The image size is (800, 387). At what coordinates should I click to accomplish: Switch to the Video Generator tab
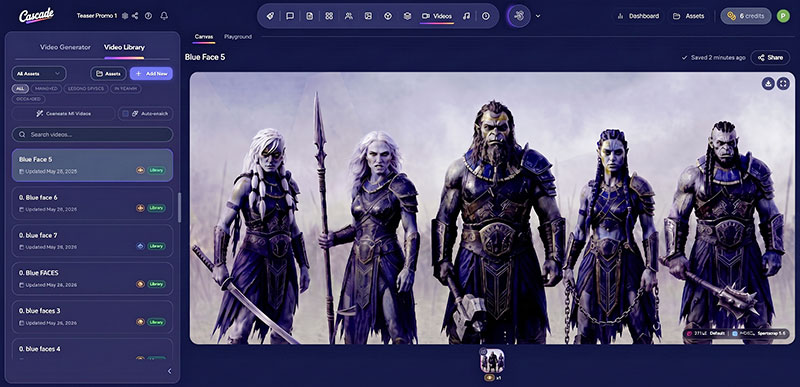coord(65,47)
